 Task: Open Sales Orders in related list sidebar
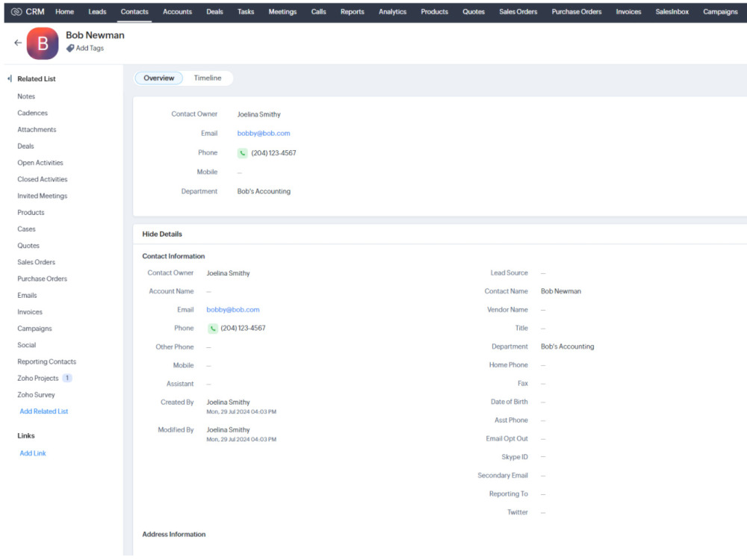pyautogui.click(x=36, y=262)
